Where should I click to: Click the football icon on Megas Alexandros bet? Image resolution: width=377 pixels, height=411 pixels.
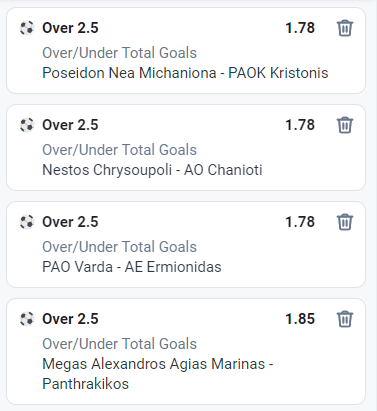(x=27, y=319)
